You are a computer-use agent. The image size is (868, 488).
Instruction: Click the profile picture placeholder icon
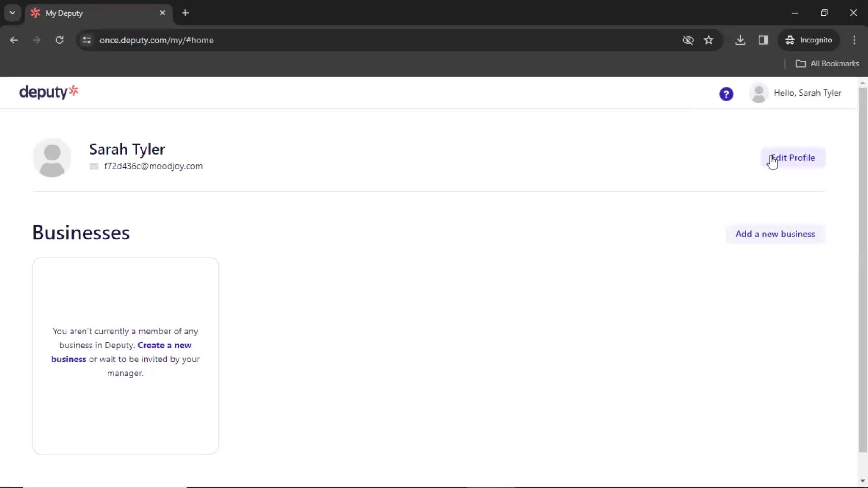[x=52, y=157]
